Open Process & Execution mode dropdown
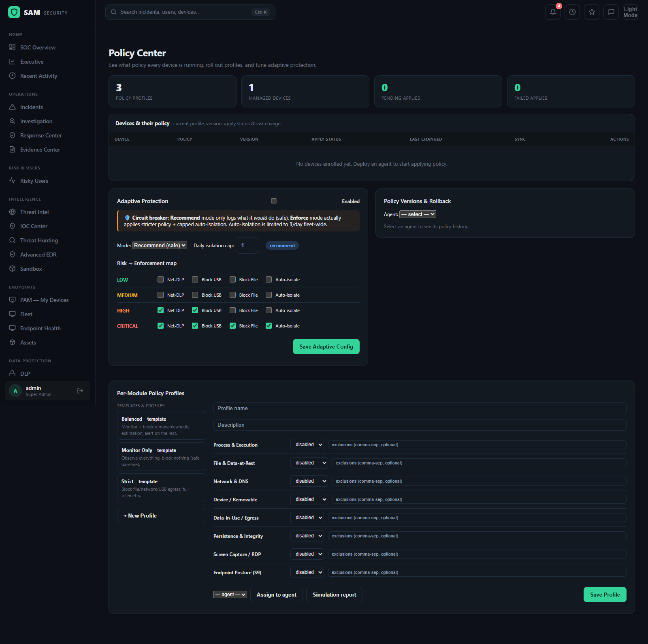 [307, 445]
